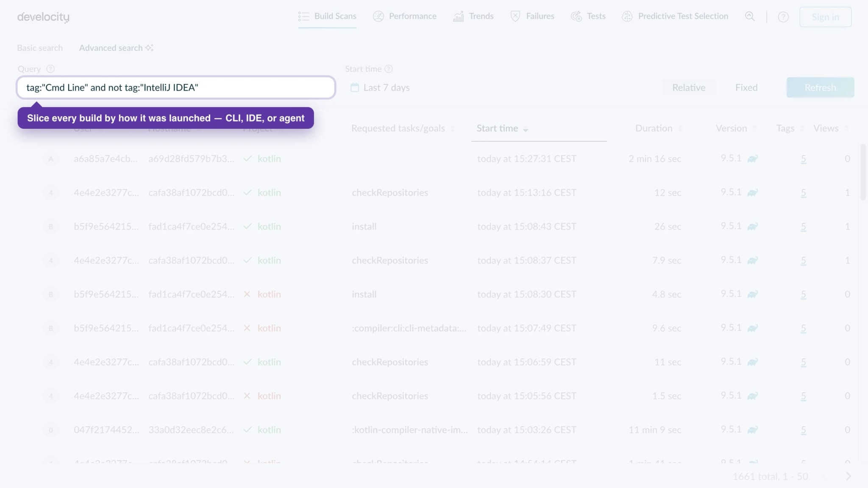Image resolution: width=868 pixels, height=488 pixels.
Task: Click user avatar for 15:08:43 build row
Action: click(51, 227)
